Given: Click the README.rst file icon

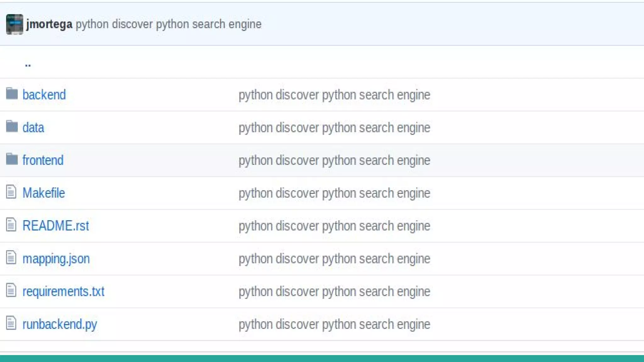Looking at the screenshot, I should (11, 225).
